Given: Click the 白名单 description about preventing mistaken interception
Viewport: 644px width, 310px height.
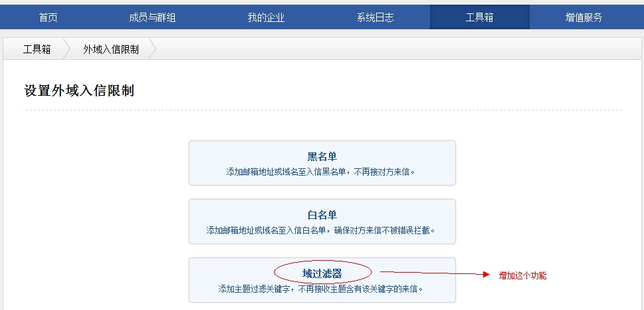Looking at the screenshot, I should point(322,230).
